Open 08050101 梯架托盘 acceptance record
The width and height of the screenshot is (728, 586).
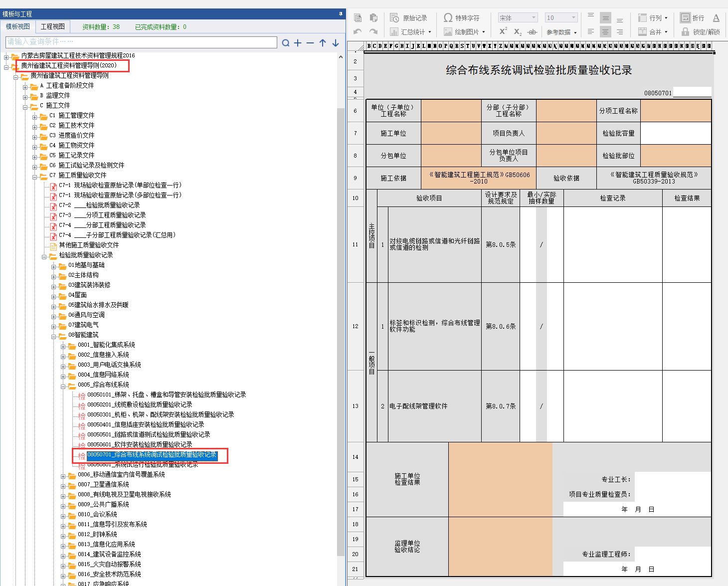point(167,394)
